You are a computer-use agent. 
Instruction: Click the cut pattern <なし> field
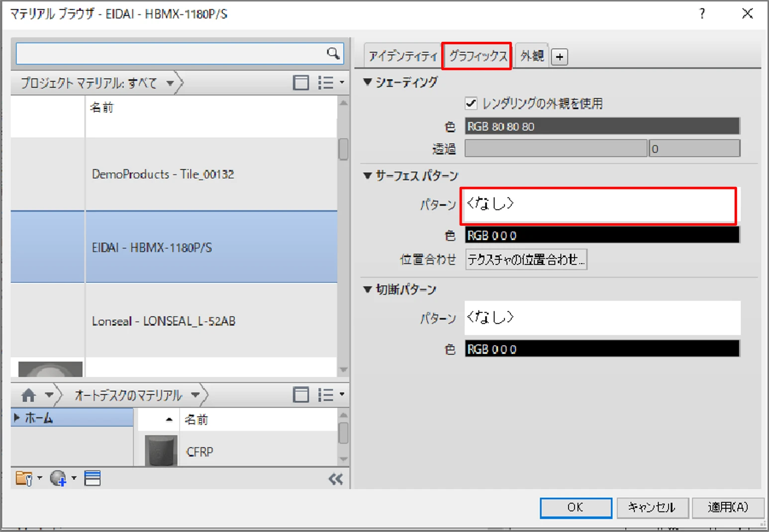point(602,318)
